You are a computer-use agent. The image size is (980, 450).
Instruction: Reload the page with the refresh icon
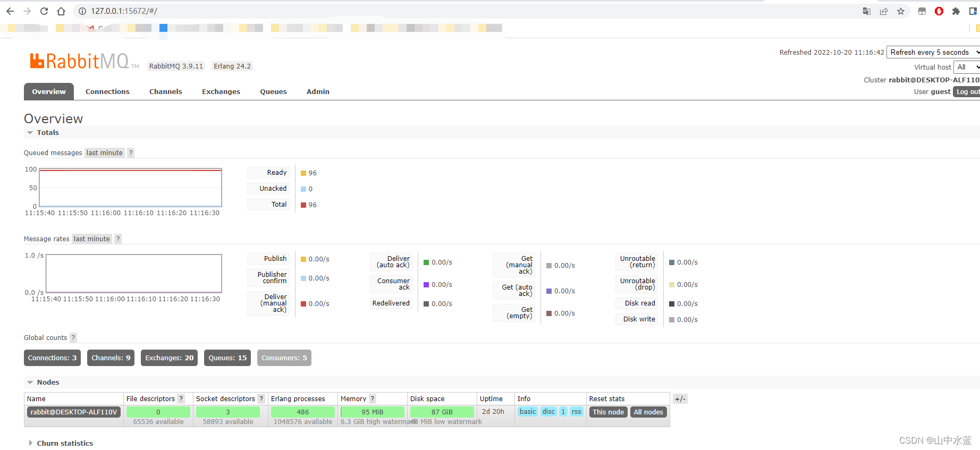pyautogui.click(x=44, y=11)
